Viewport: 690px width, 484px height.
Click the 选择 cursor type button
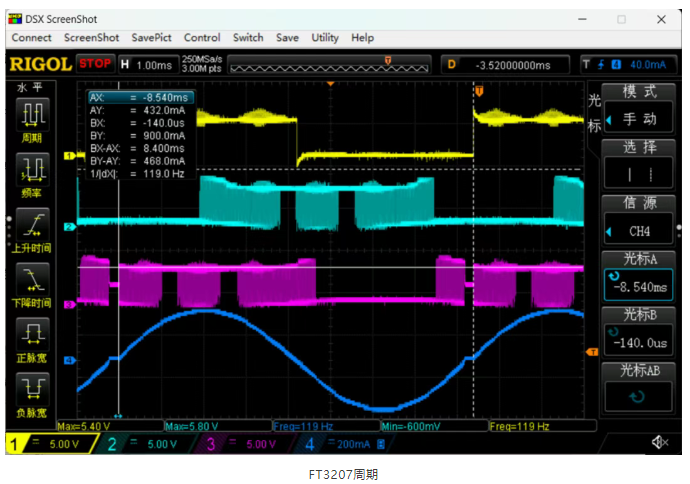click(638, 164)
